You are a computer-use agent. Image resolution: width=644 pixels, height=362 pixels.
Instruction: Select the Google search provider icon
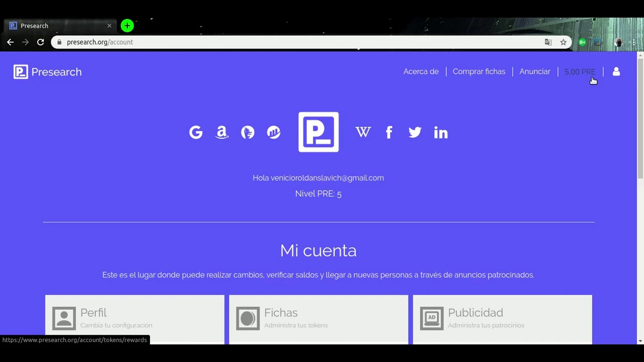coord(196,132)
